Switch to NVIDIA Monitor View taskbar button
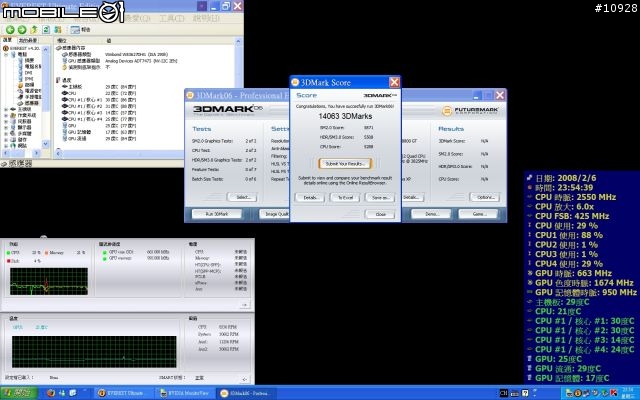This screenshot has height=400, width=640. 186,393
